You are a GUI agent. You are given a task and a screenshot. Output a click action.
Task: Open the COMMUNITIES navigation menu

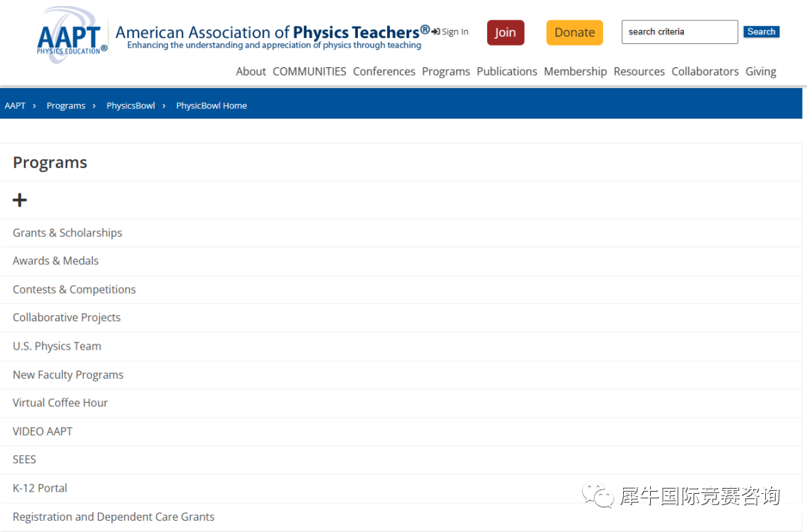tap(309, 72)
